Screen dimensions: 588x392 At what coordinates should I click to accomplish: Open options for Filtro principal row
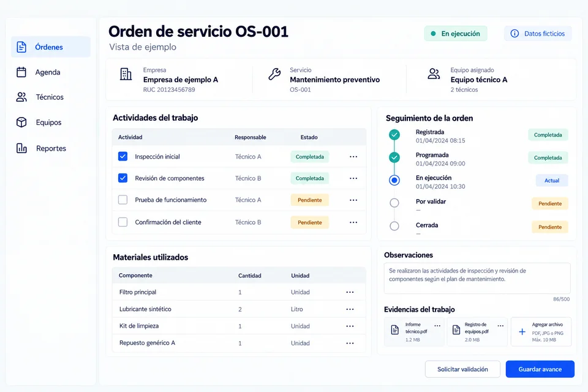click(350, 292)
